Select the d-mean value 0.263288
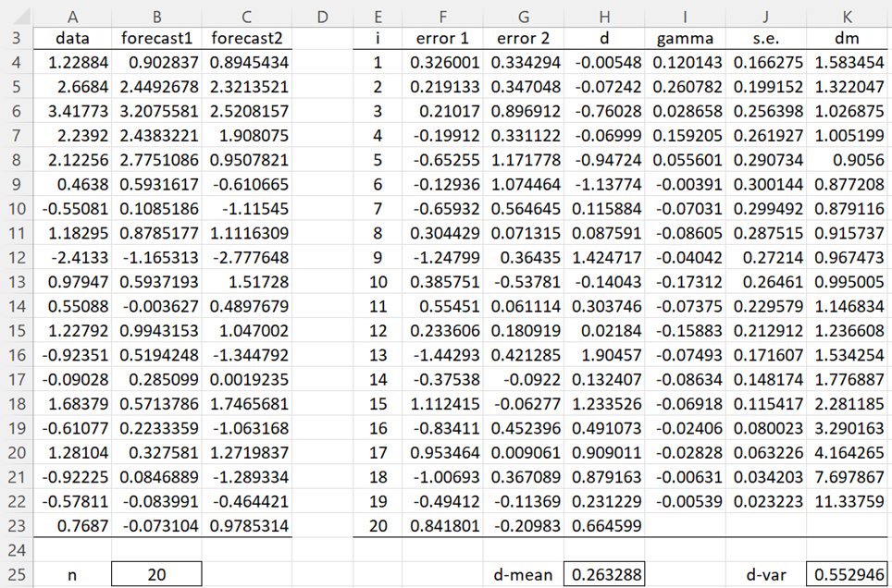 point(604,574)
